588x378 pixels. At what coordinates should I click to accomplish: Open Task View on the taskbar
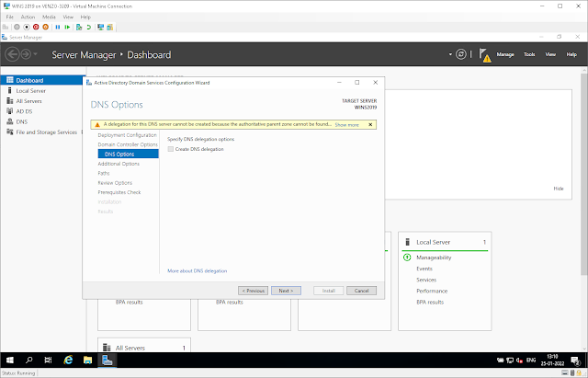pos(48,361)
